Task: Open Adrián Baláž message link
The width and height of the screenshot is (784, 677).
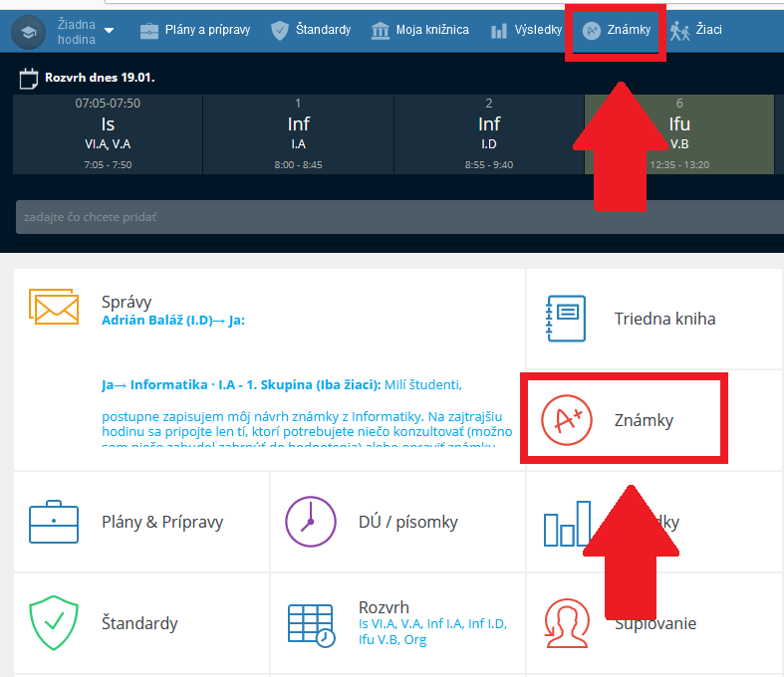Action: click(x=172, y=321)
